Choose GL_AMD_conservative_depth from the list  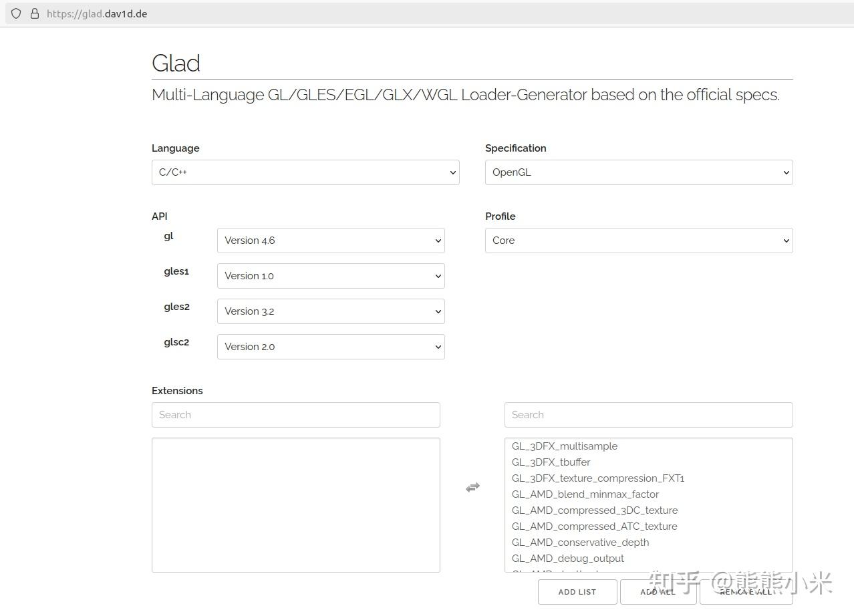(x=580, y=543)
